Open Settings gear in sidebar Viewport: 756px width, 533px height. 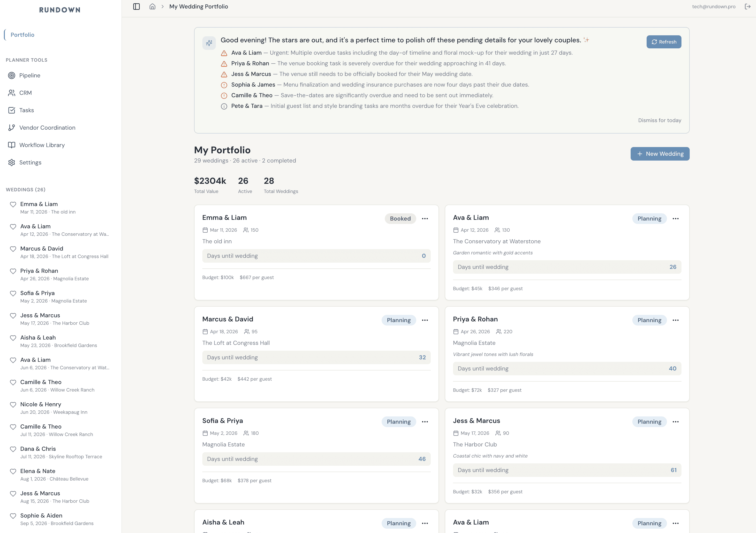click(x=12, y=163)
